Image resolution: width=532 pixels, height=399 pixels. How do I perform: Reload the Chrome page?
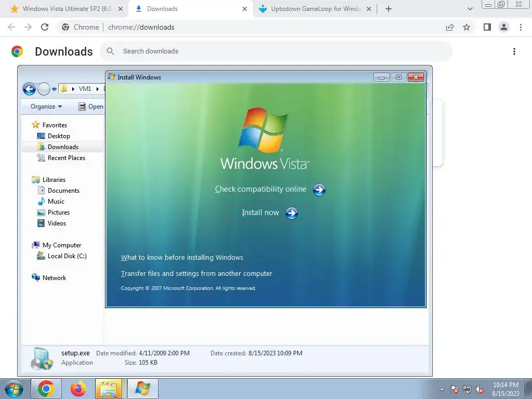[x=45, y=27]
